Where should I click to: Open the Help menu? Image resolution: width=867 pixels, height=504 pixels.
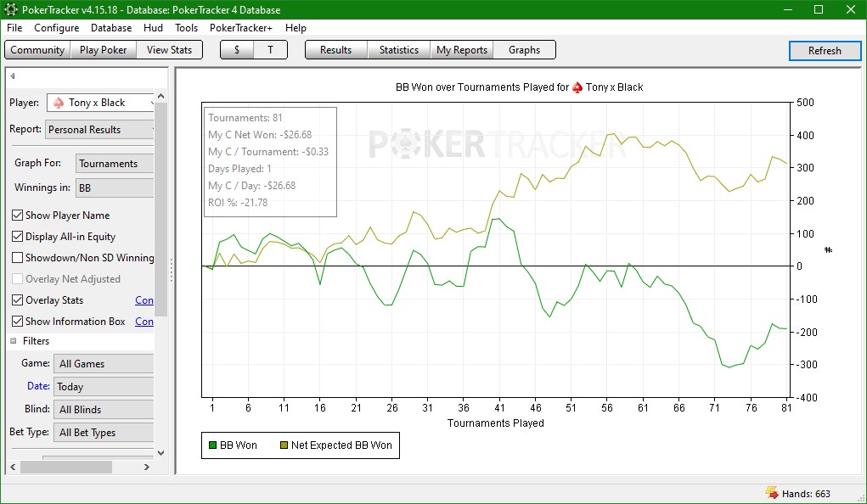coord(296,28)
